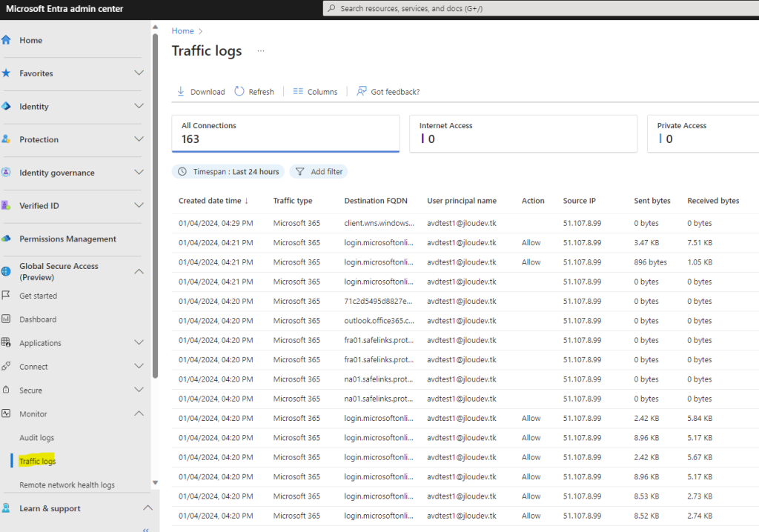Click the Dashboard chart icon
The height and width of the screenshot is (532, 759).
6,319
